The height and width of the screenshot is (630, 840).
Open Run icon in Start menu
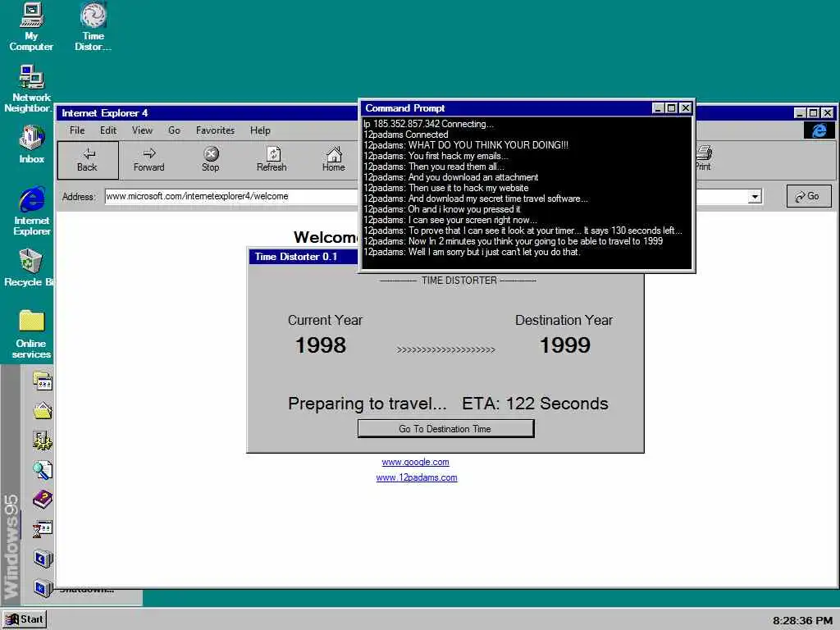pyautogui.click(x=43, y=529)
